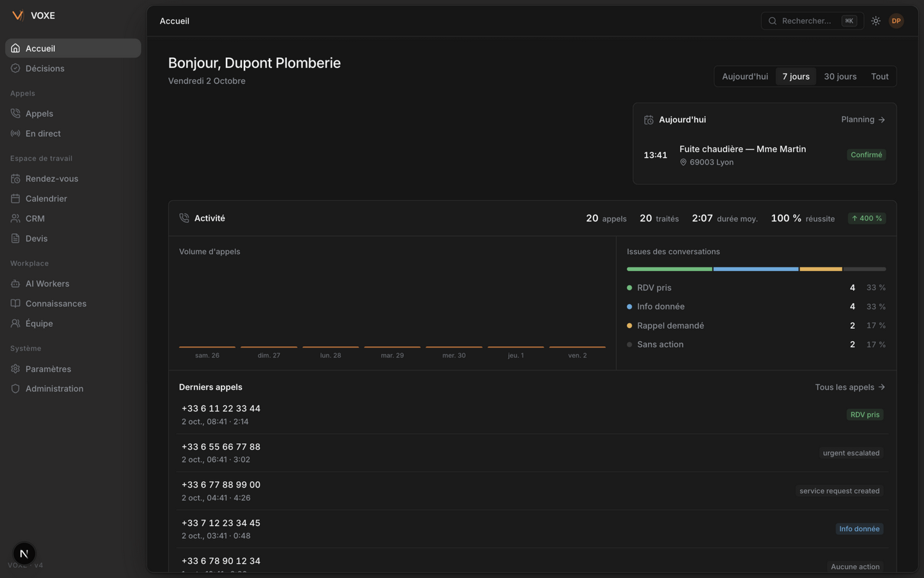Click the ven. 2 chart bar

577,347
